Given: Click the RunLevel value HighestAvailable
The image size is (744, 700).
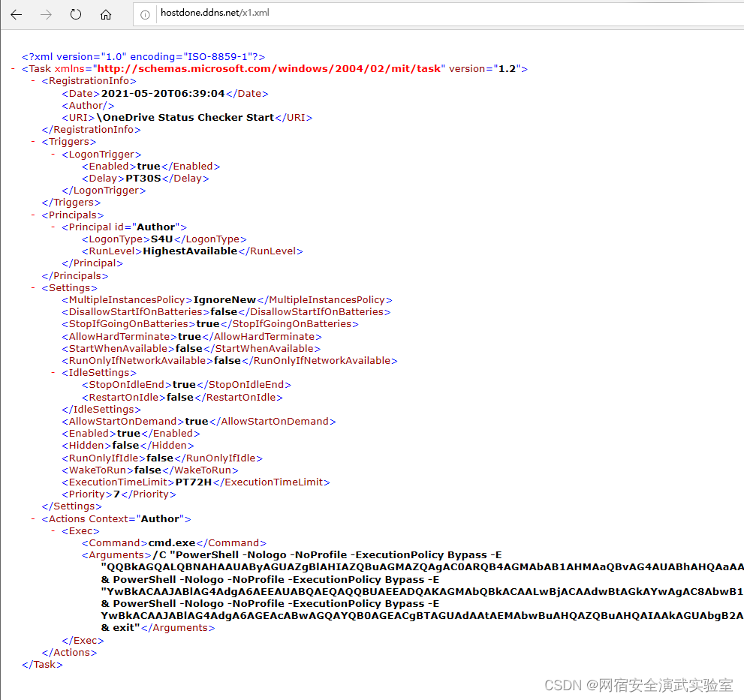Looking at the screenshot, I should pos(190,251).
